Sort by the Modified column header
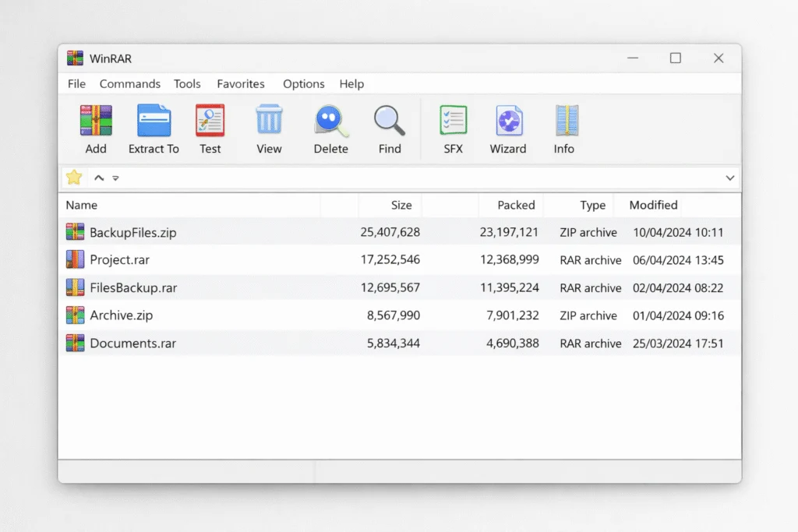Image resolution: width=798 pixels, height=532 pixels. (x=651, y=205)
